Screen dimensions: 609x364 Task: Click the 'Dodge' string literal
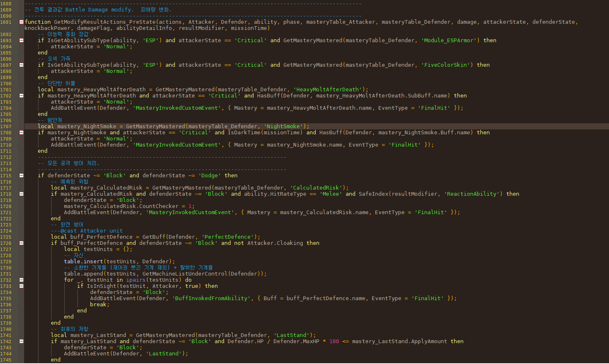click(x=210, y=176)
